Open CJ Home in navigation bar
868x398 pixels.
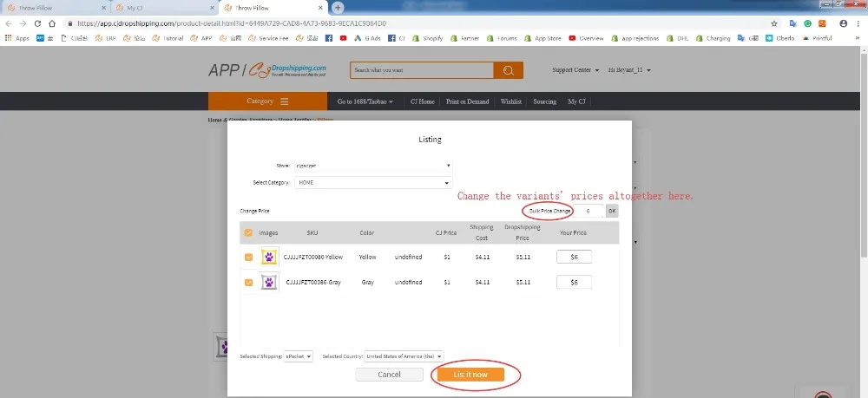423,101
